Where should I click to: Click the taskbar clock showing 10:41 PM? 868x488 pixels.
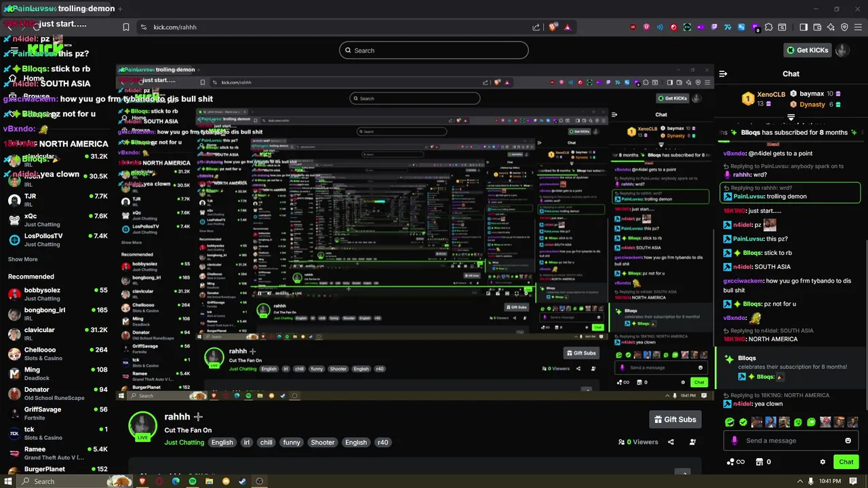pyautogui.click(x=830, y=481)
